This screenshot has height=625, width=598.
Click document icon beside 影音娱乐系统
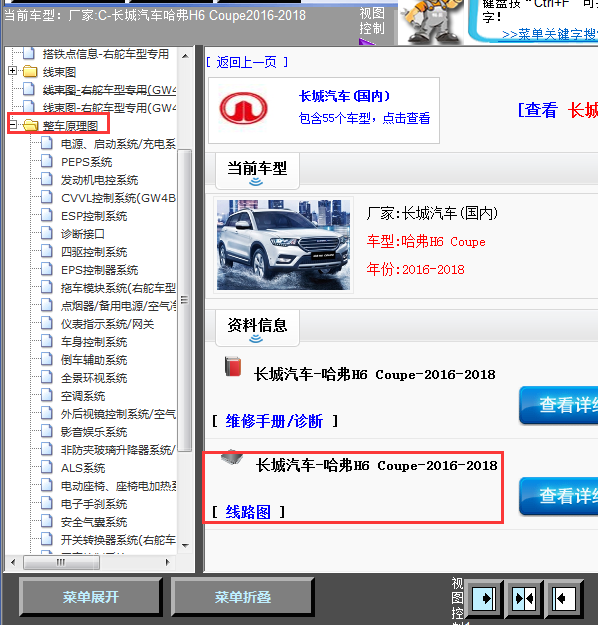[x=47, y=431]
